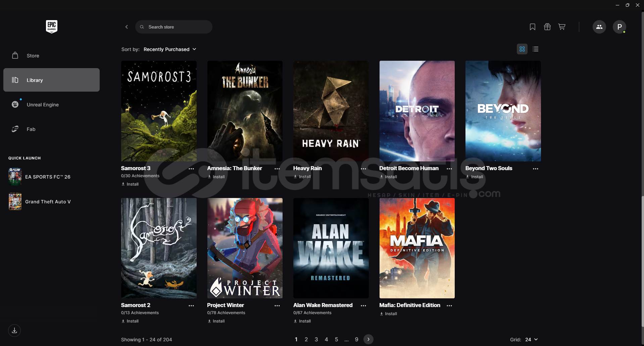Go to page 4
Viewport: 644px width, 346px height.
point(326,340)
